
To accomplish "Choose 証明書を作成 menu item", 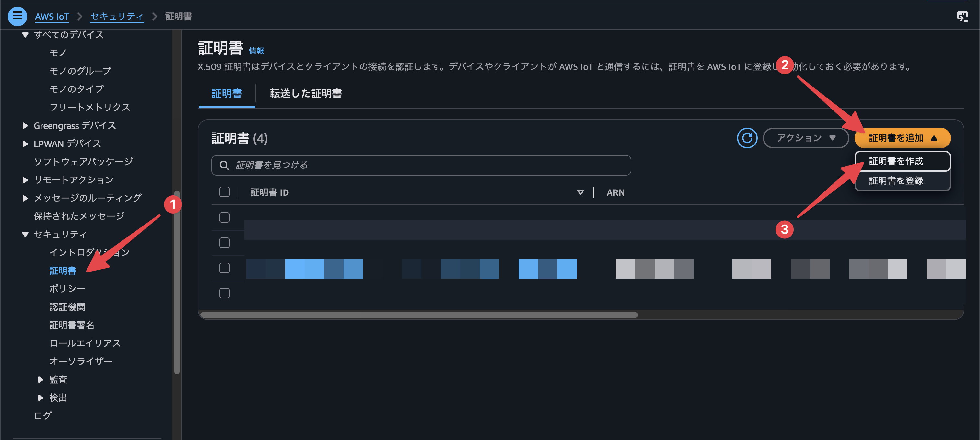I will pyautogui.click(x=902, y=161).
